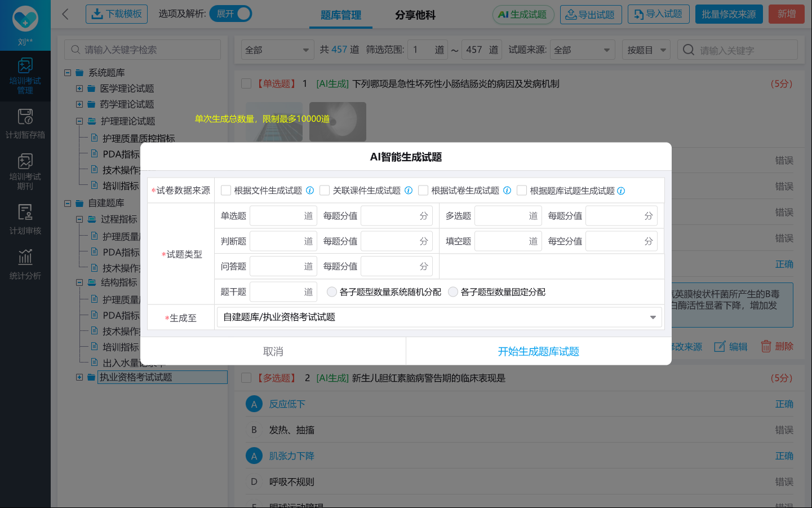Check the 根据文件生成试题 checkbox
This screenshot has width=812, height=508.
click(x=226, y=191)
